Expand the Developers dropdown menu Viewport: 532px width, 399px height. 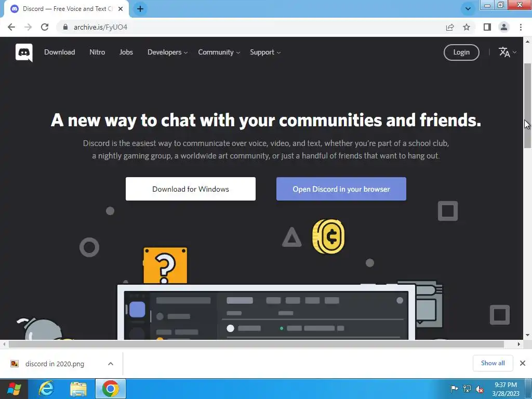click(167, 52)
